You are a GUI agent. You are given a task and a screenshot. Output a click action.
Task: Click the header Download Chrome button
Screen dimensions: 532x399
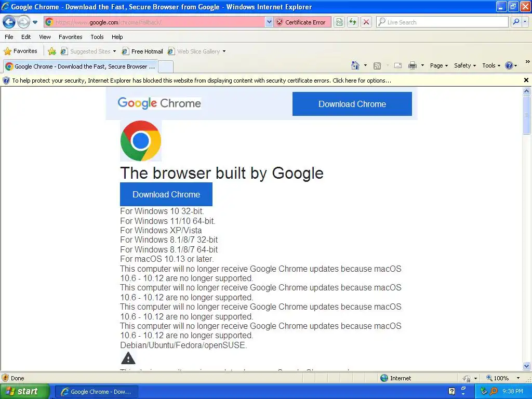click(352, 104)
